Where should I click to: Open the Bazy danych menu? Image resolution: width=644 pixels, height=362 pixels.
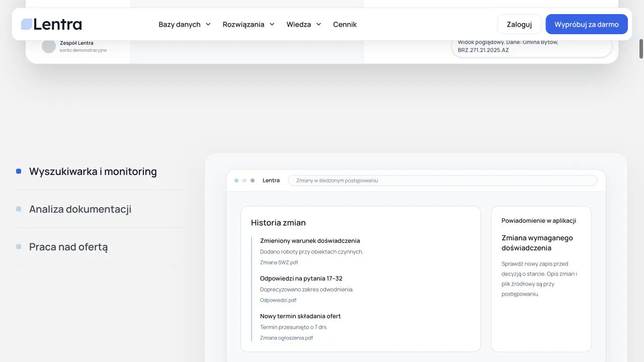coord(185,24)
